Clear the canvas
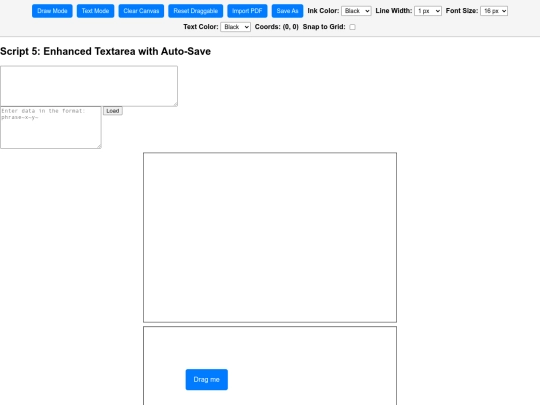540x405 pixels. coord(141,11)
